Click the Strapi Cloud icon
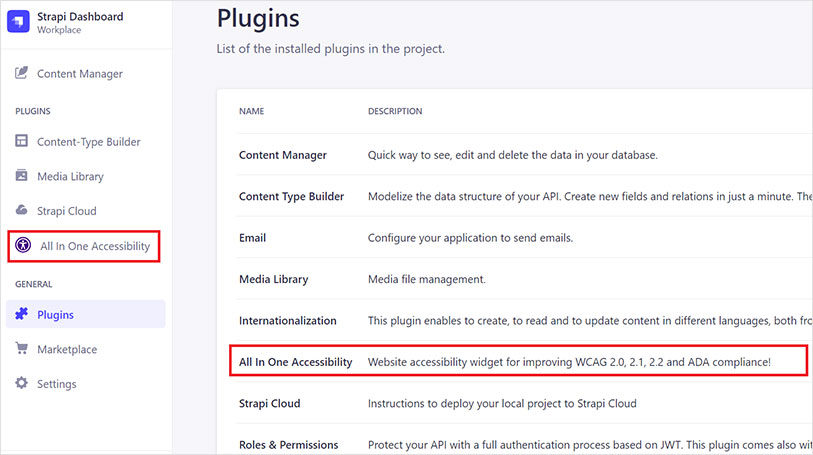This screenshot has width=813, height=455. [22, 211]
